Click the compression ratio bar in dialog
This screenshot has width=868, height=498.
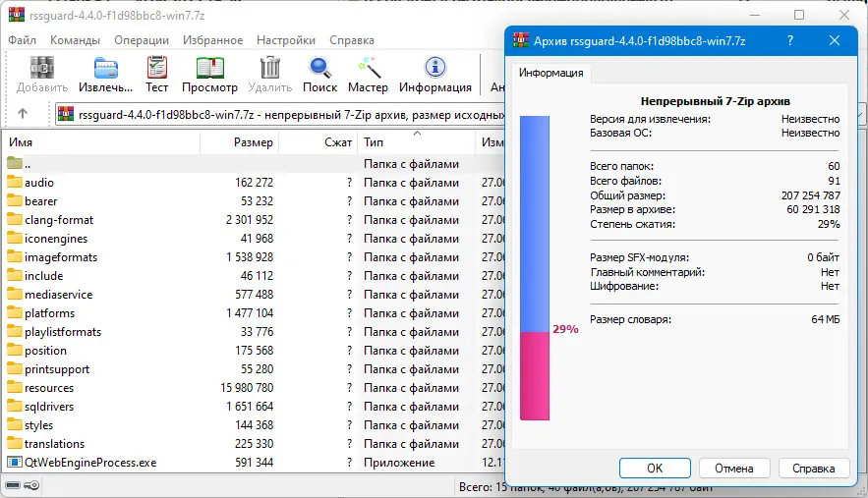pos(535,268)
